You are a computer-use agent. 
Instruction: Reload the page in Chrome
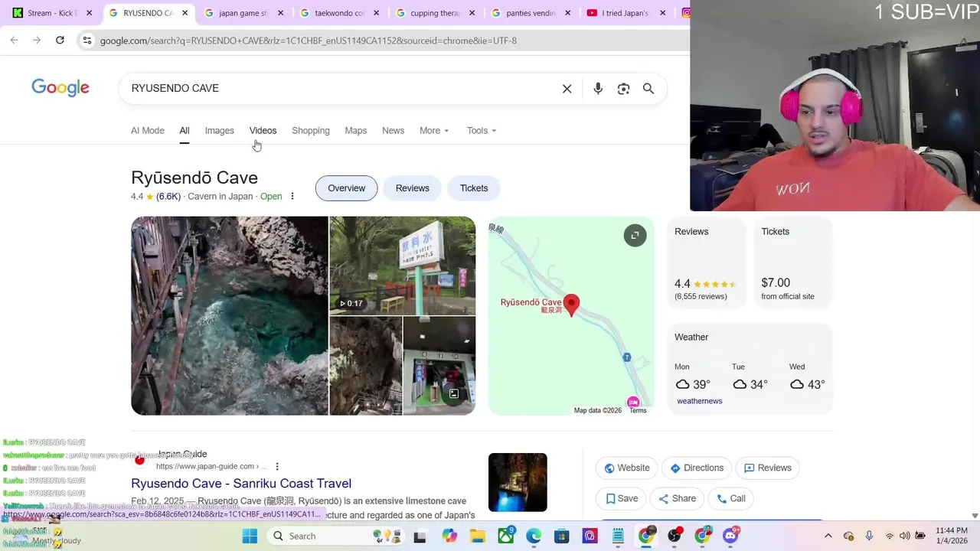[60, 40]
